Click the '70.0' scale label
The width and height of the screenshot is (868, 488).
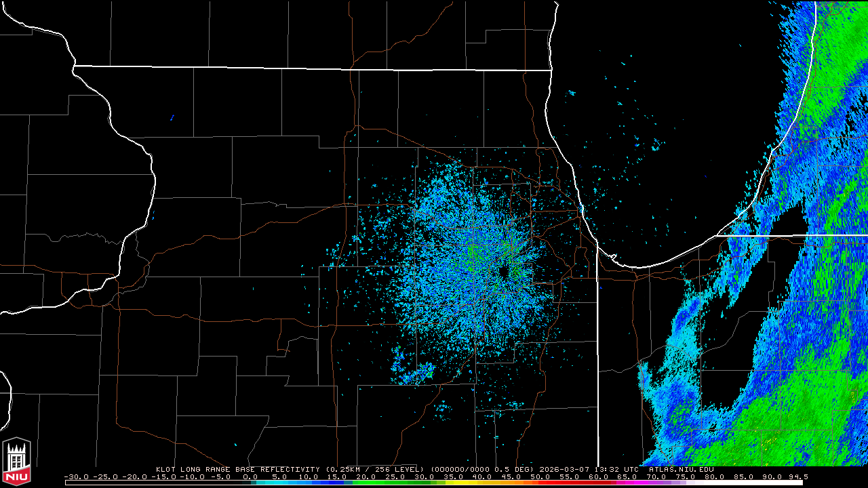(656, 477)
